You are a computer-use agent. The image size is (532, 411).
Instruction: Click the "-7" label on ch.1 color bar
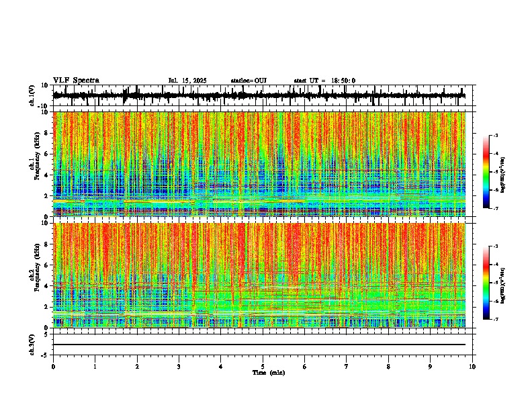[496, 208]
